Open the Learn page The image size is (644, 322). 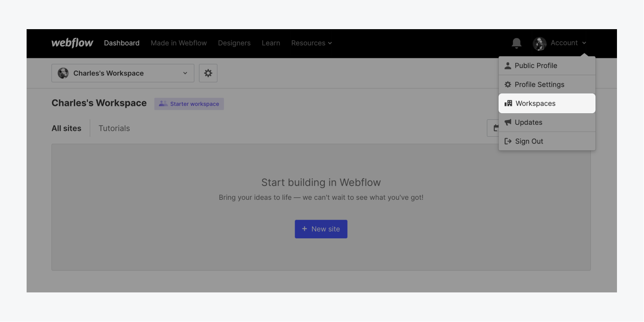click(x=271, y=43)
